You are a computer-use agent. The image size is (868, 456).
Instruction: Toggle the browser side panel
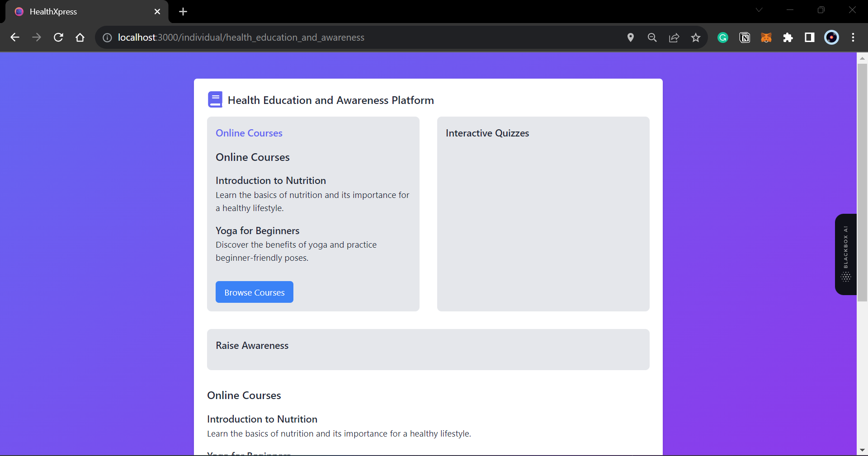tap(810, 38)
